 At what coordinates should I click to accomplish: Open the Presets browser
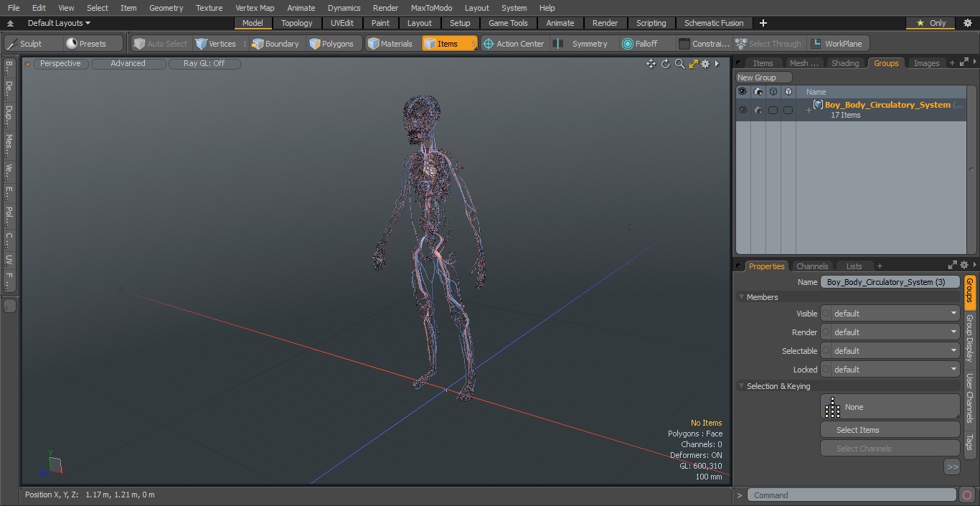[x=93, y=44]
